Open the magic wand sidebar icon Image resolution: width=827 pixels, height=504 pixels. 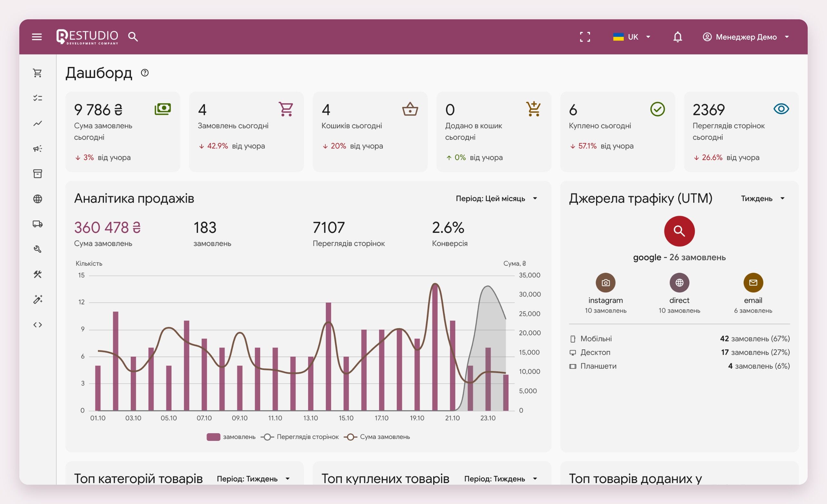38,299
